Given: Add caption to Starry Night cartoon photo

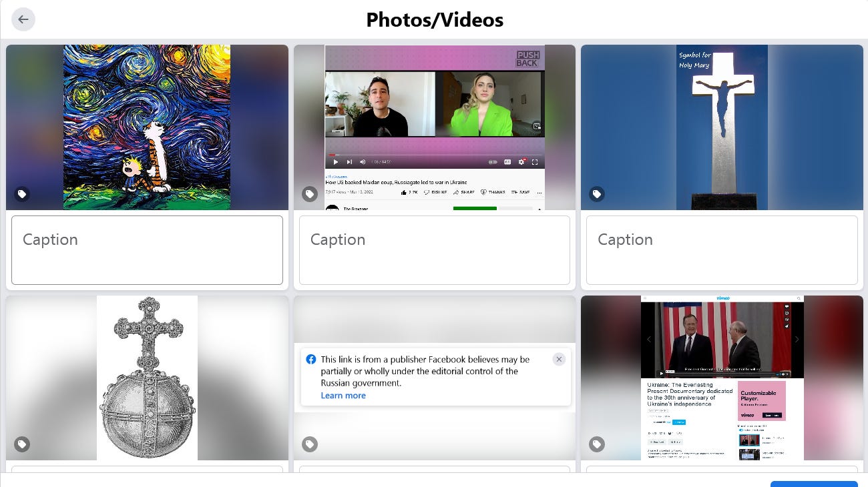Looking at the screenshot, I should coord(147,250).
